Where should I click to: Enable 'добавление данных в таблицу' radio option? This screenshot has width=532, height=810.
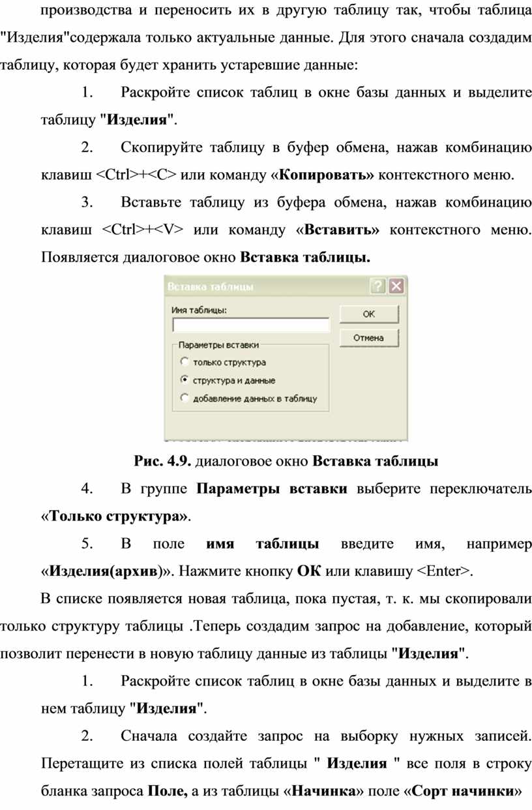click(x=185, y=397)
